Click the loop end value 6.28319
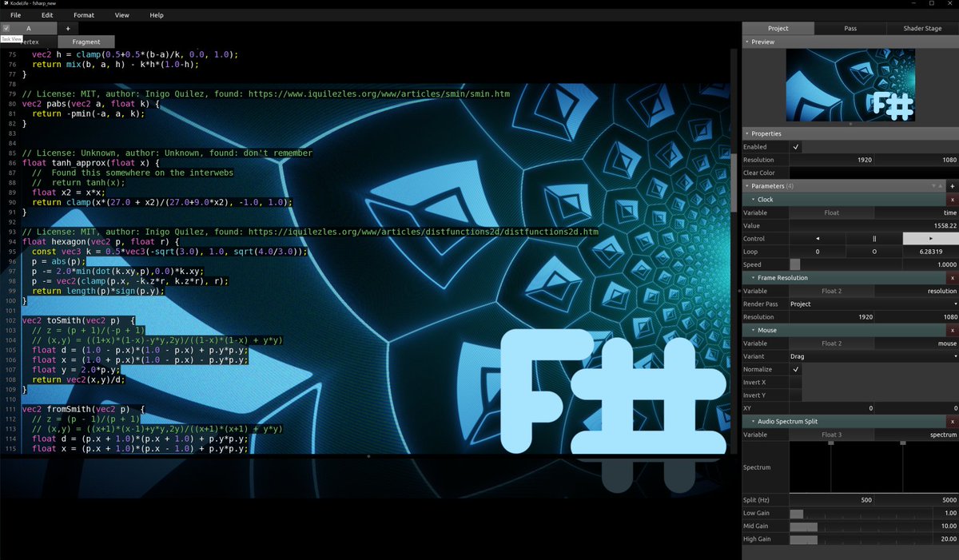 click(x=930, y=252)
